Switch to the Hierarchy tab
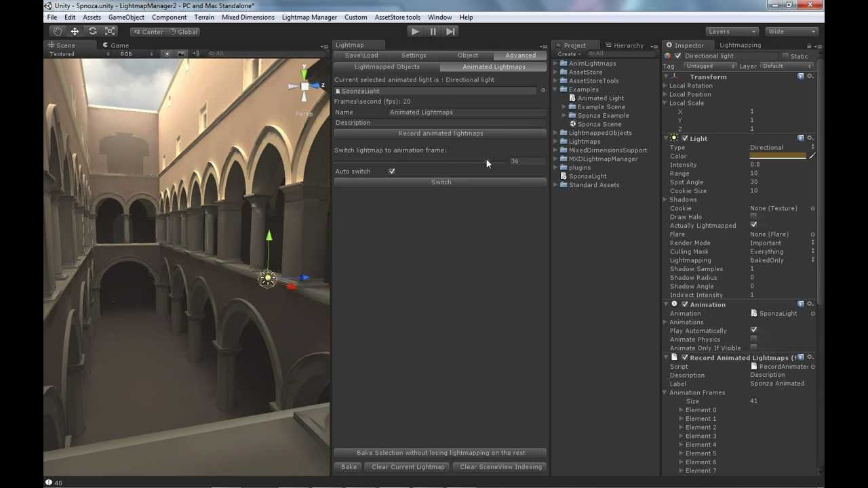 tap(625, 45)
